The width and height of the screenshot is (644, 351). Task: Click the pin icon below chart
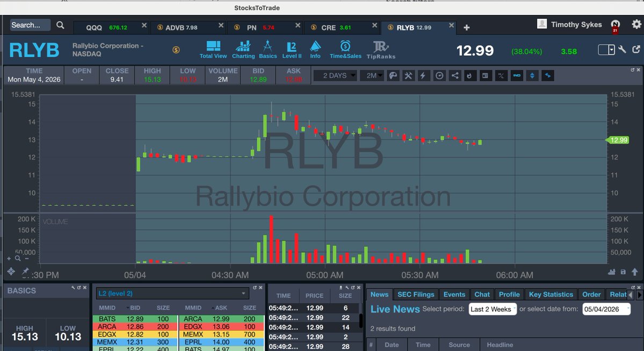[x=25, y=271]
